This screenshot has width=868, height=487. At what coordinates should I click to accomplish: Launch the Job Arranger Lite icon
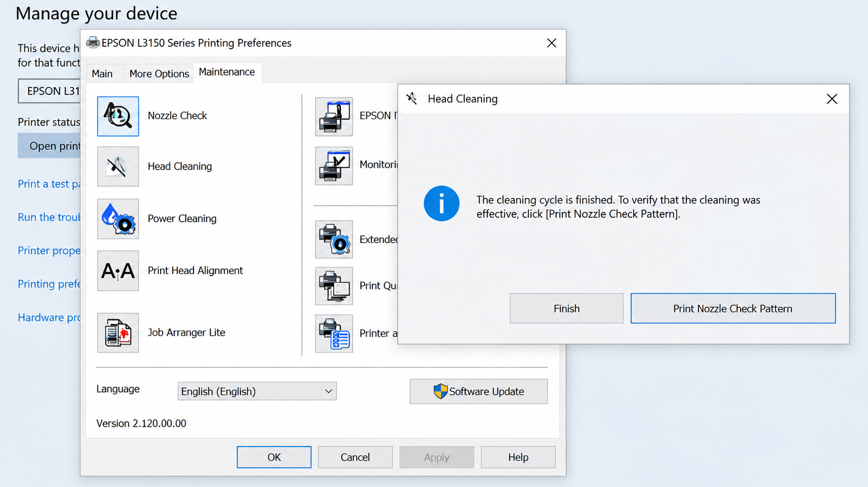(x=118, y=333)
